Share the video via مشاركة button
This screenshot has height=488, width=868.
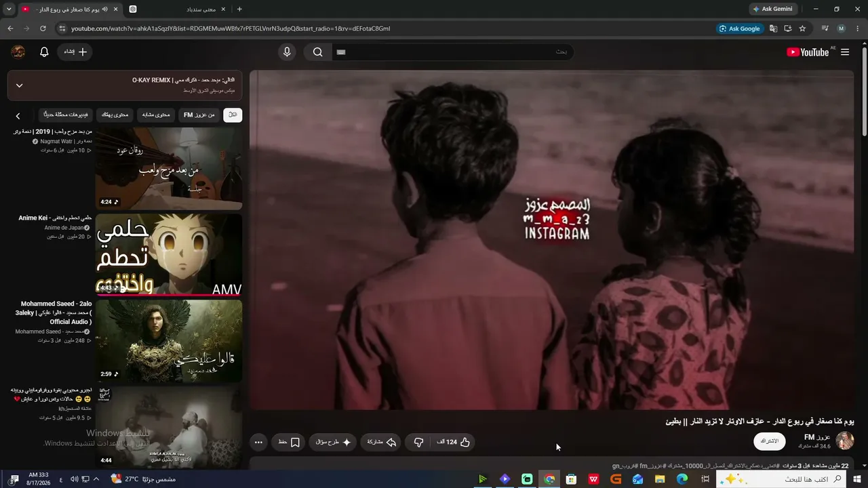(x=381, y=442)
